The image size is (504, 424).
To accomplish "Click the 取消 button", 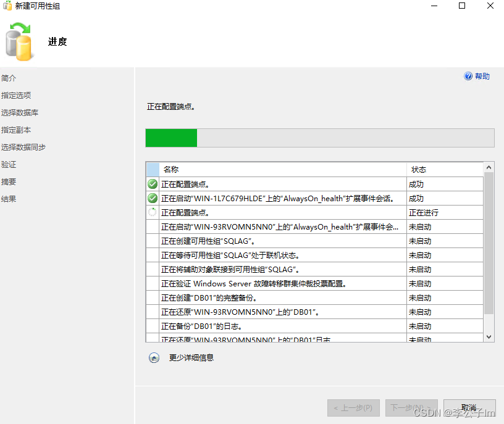I will [x=469, y=408].
